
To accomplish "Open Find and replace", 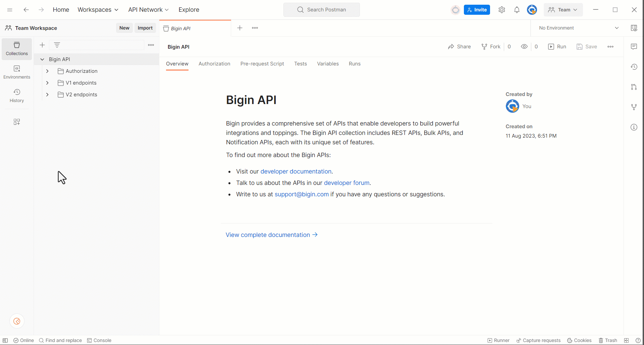I will 60,340.
